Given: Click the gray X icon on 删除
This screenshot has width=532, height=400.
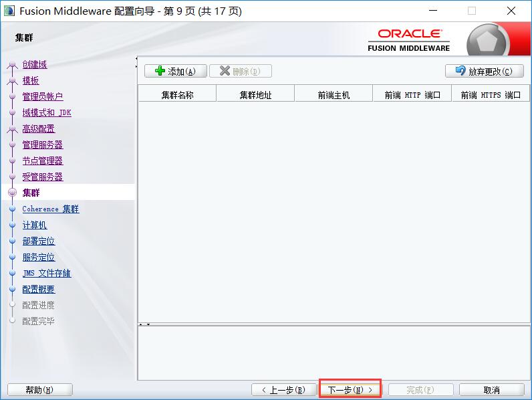Looking at the screenshot, I should pos(225,71).
